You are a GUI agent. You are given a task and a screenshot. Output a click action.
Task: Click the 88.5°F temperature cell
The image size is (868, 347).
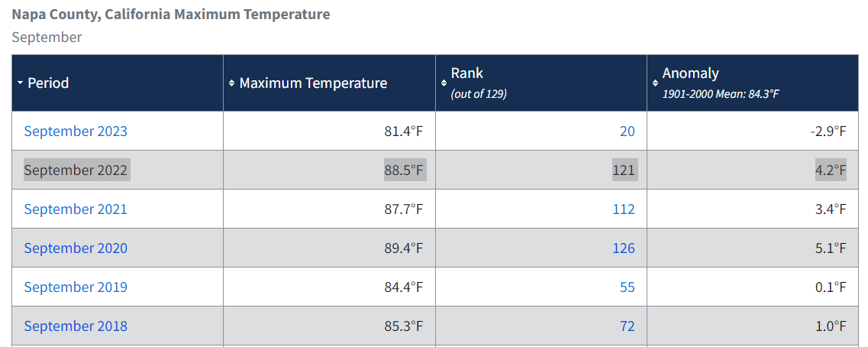point(405,170)
